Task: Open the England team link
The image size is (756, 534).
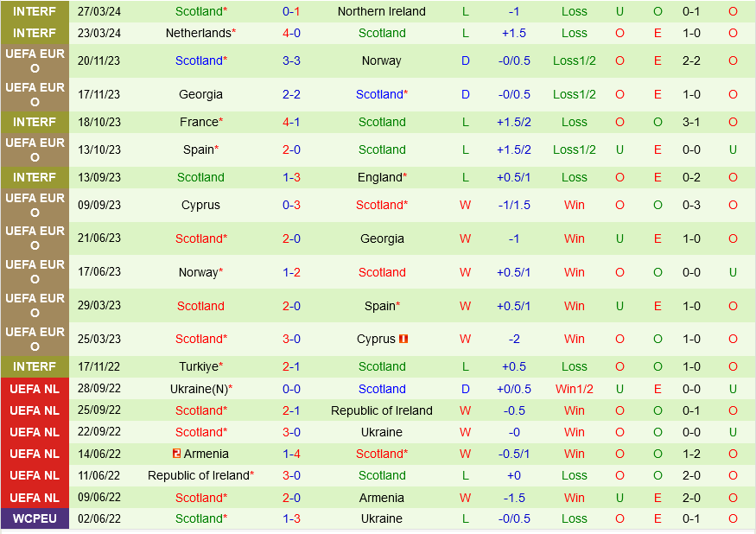Action: (x=379, y=177)
